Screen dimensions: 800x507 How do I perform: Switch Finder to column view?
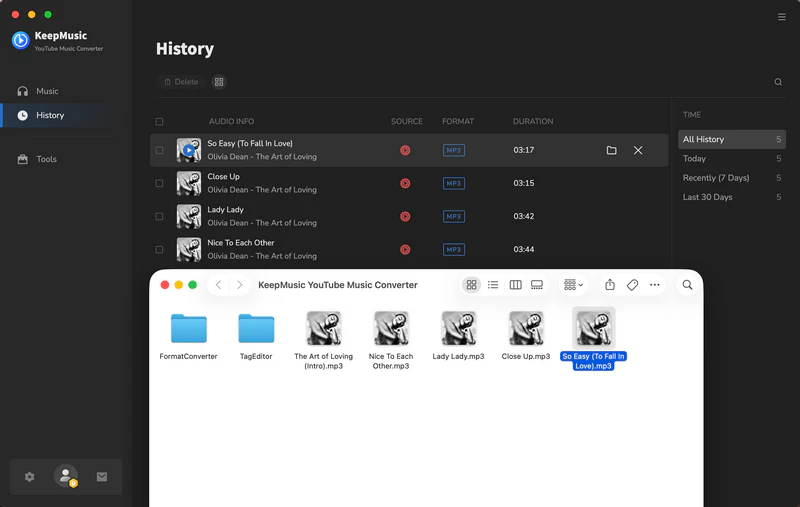pyautogui.click(x=515, y=285)
